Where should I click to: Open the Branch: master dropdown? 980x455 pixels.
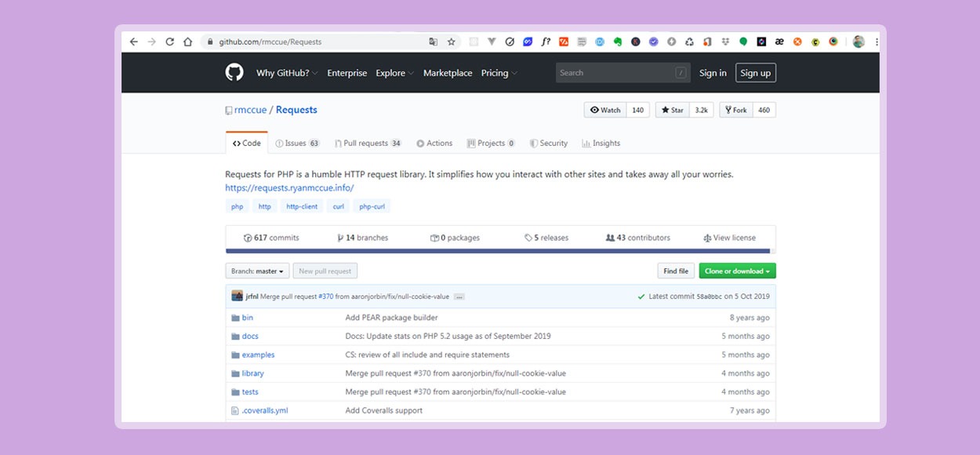(257, 271)
